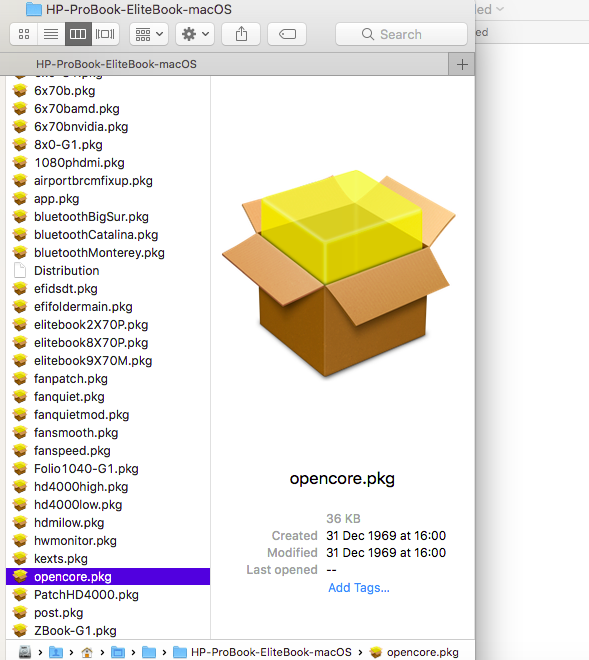Select elitebook8X70P.pkg file

click(108, 343)
